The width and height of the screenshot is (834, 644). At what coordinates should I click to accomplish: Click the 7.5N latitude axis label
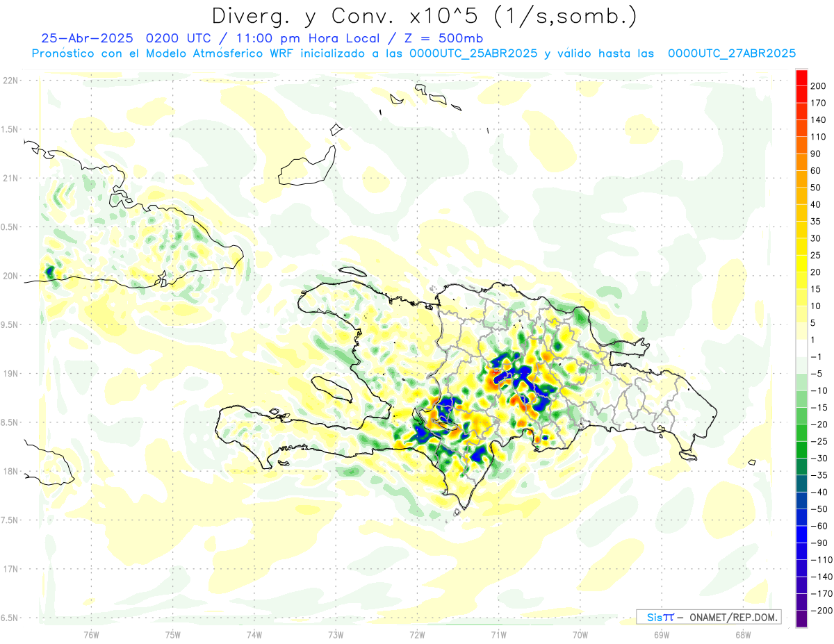(x=10, y=520)
